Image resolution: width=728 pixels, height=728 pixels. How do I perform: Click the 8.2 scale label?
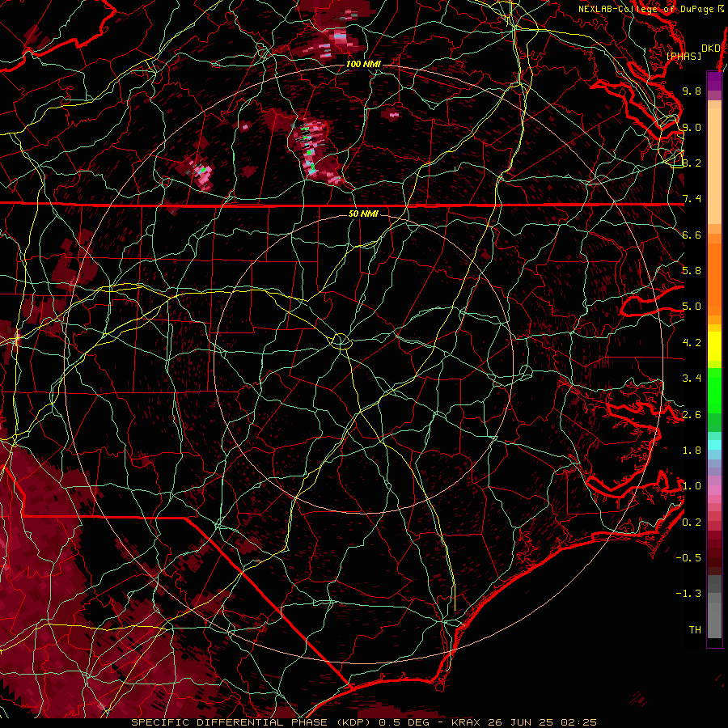point(692,163)
